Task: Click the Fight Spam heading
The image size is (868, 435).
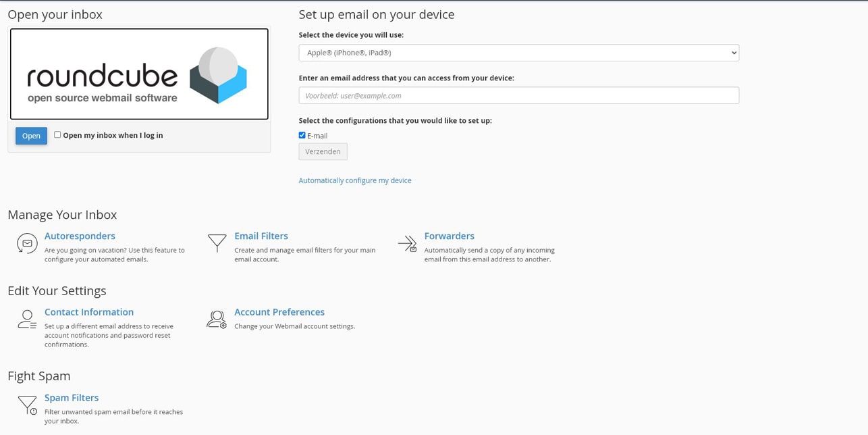Action: (39, 376)
